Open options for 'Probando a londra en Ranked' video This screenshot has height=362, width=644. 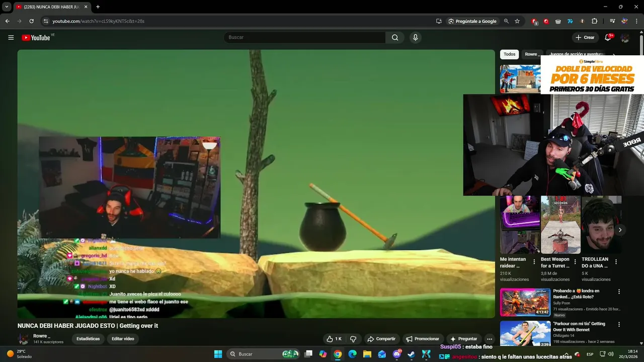tap(619, 292)
